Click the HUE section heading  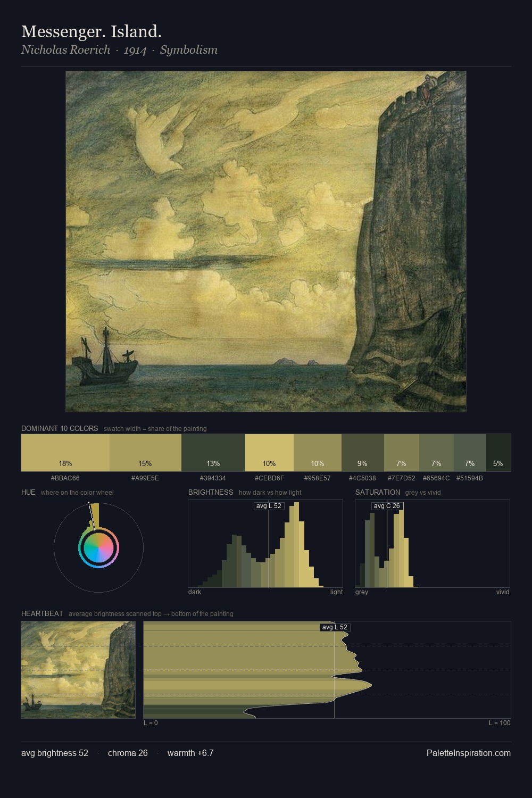[28, 492]
